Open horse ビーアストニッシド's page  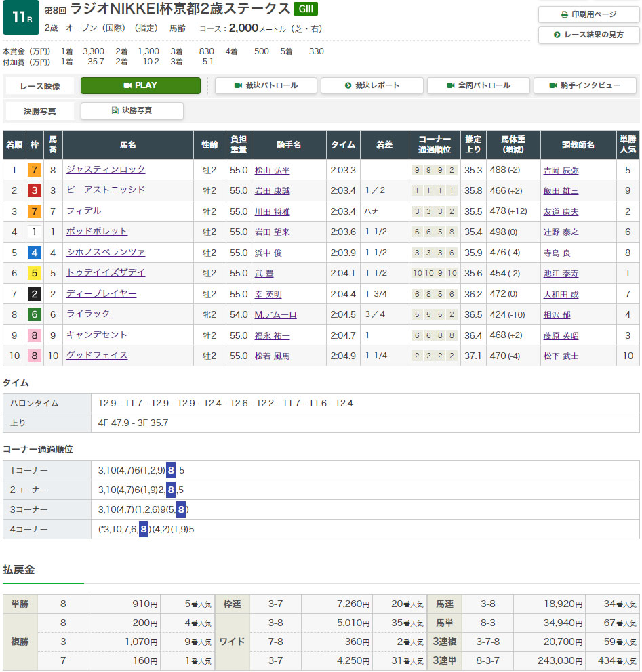106,190
